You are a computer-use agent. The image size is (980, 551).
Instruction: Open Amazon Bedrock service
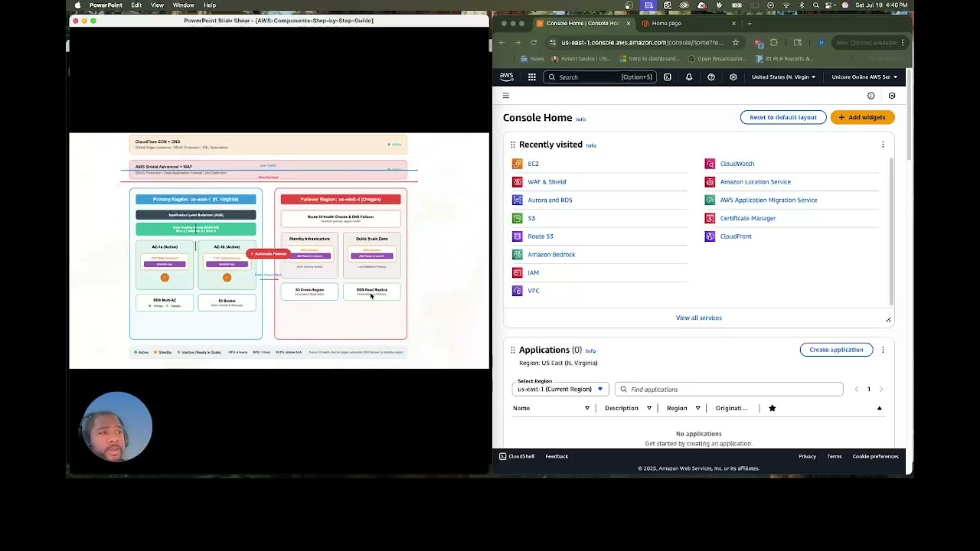(x=551, y=255)
